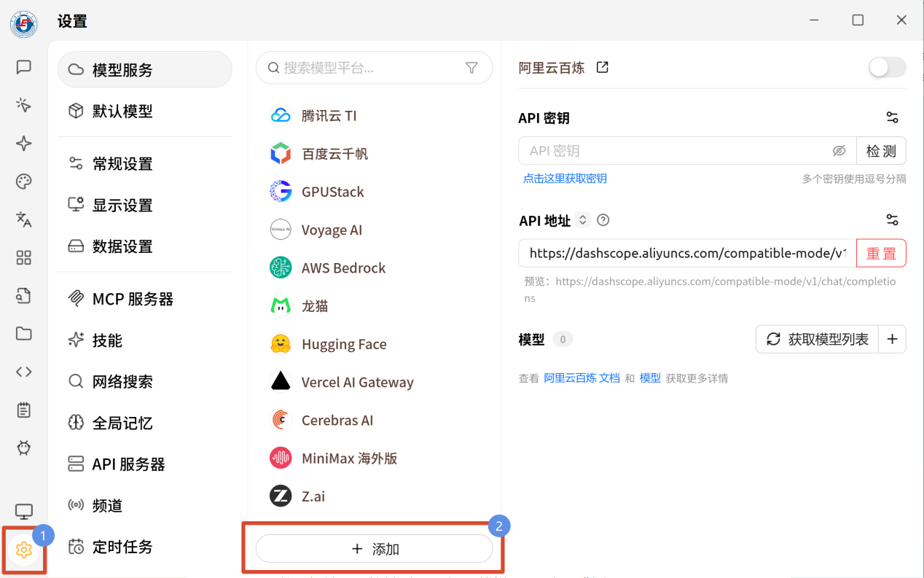Click 添加 button to add provider
The height and width of the screenshot is (578, 924).
pos(375,549)
